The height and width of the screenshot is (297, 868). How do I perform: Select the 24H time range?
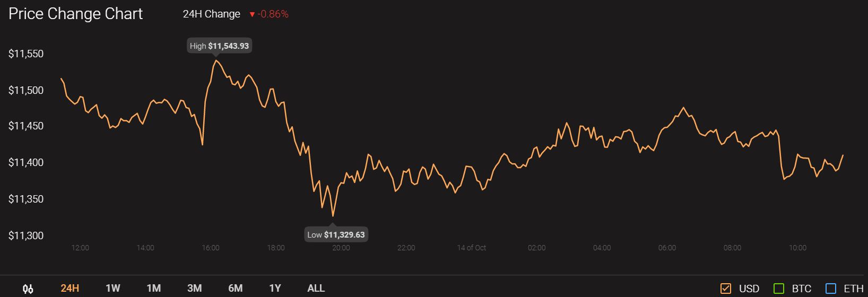[70, 289]
